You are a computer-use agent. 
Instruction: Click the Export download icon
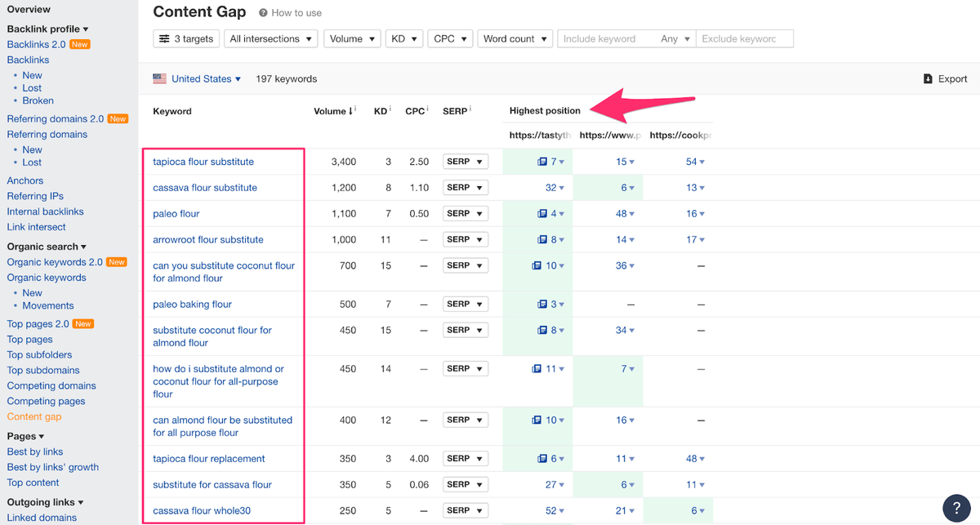tap(928, 79)
